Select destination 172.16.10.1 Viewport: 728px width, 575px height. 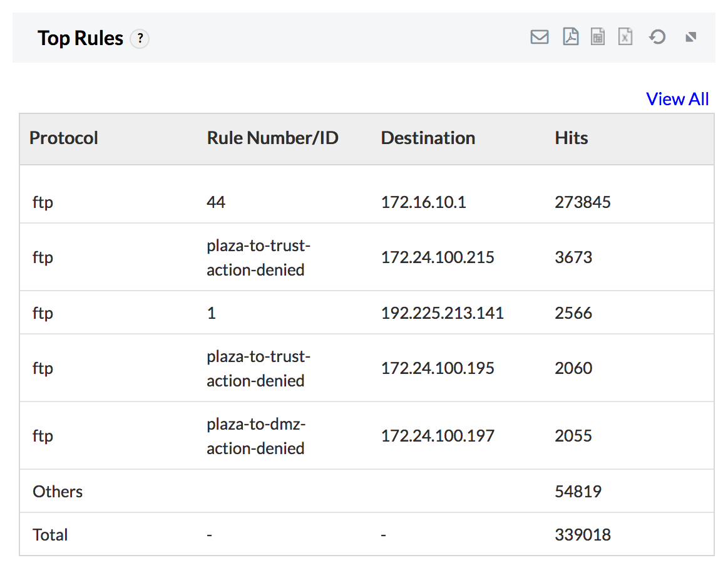pos(423,202)
